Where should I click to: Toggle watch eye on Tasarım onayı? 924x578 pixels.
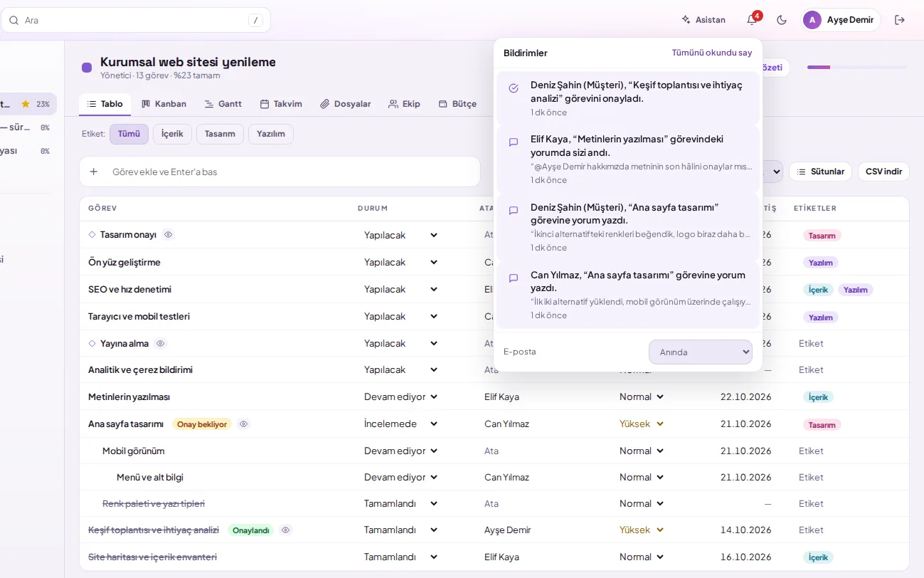[x=168, y=234]
